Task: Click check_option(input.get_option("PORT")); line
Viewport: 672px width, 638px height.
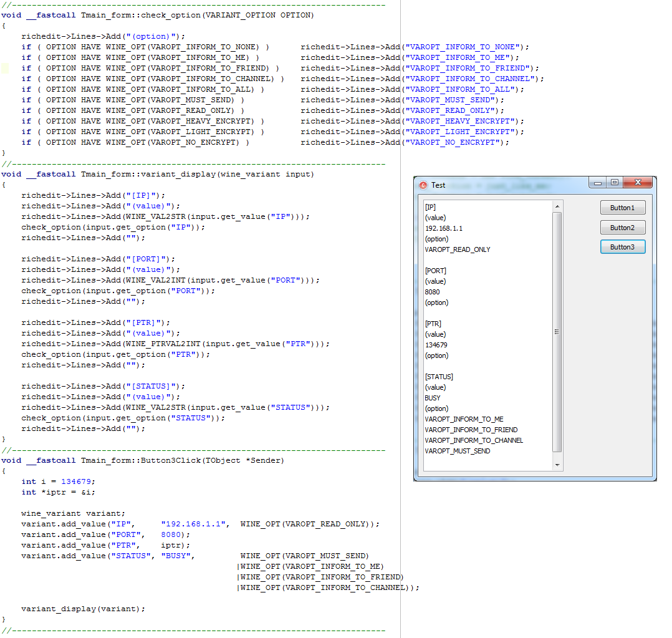Action: [x=118, y=291]
